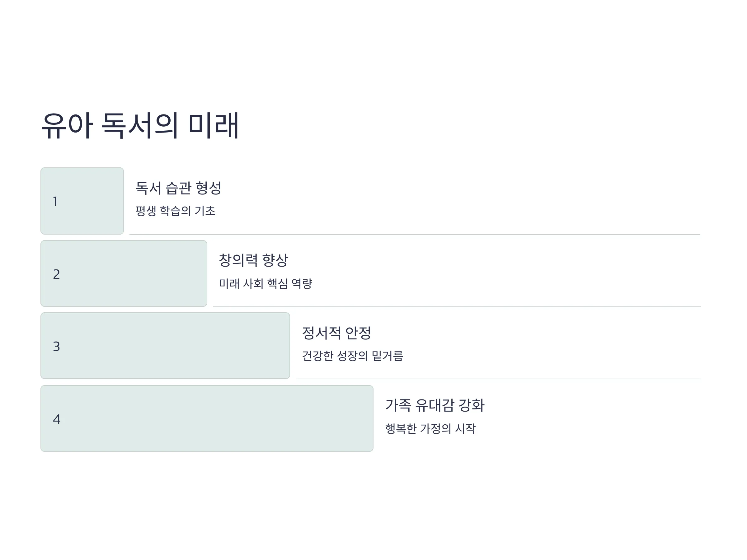Click the divider line below 건강한 성장의 밑거름
747x560 pixels.
498,379
